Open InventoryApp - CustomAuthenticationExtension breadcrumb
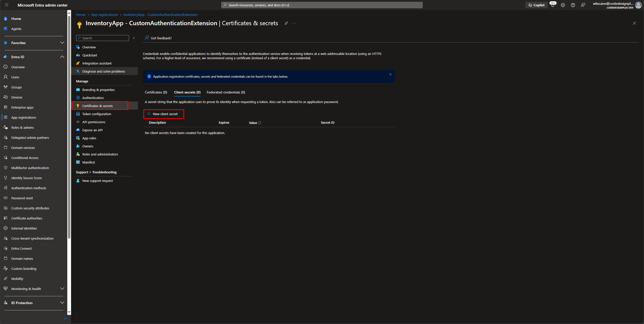 (x=160, y=15)
